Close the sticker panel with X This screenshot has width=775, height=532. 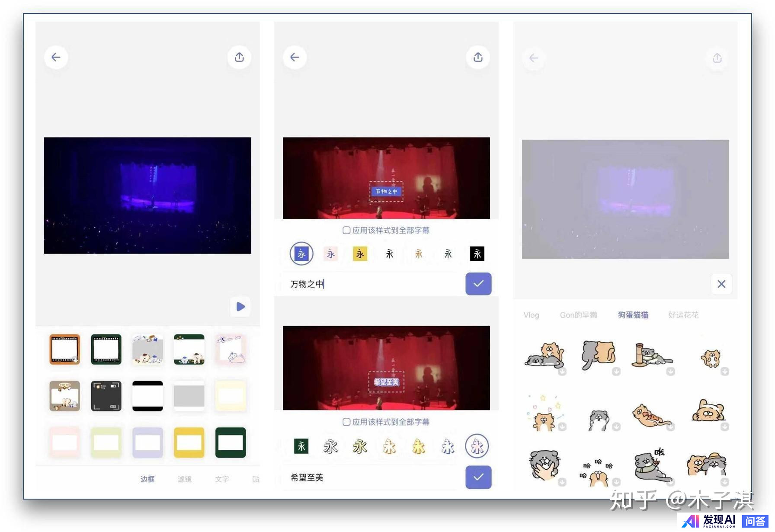click(x=721, y=284)
